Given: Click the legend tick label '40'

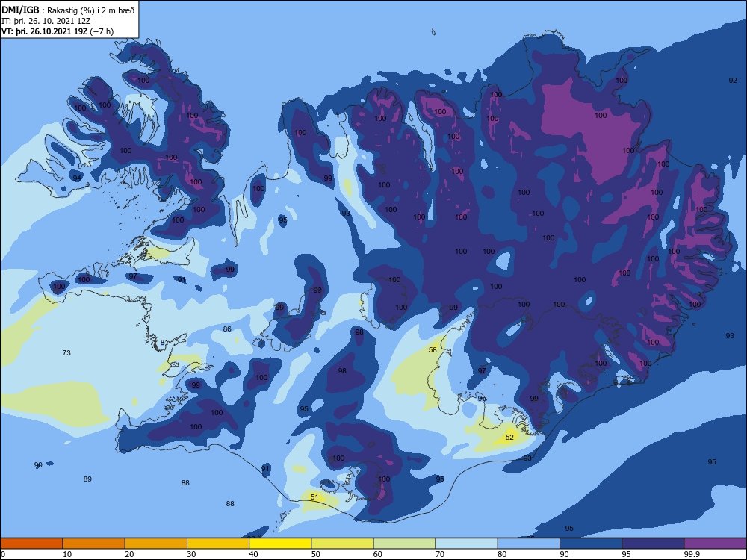Looking at the screenshot, I should point(253,554).
